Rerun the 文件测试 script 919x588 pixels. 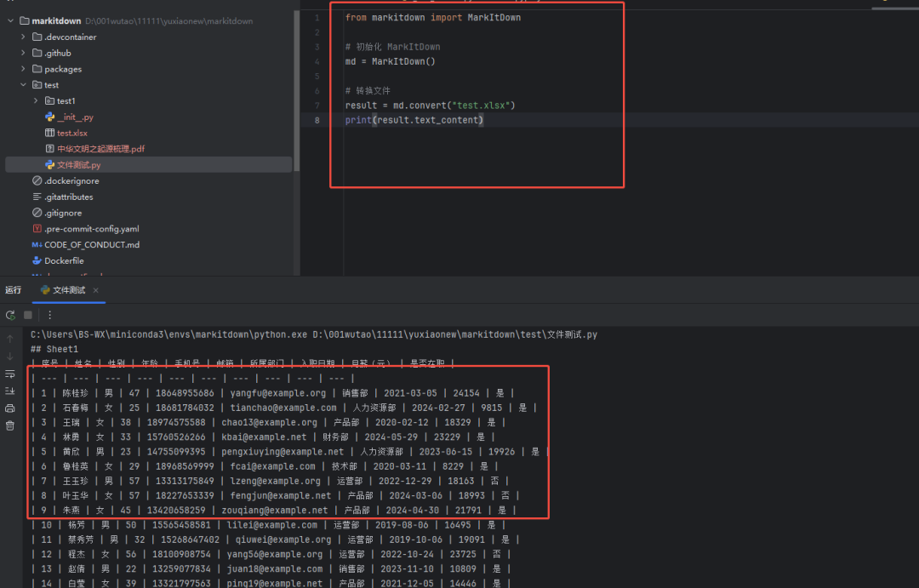[10, 316]
